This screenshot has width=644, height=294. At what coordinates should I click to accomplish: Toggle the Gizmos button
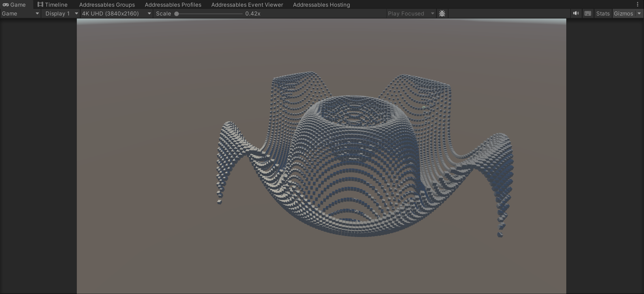(624, 14)
